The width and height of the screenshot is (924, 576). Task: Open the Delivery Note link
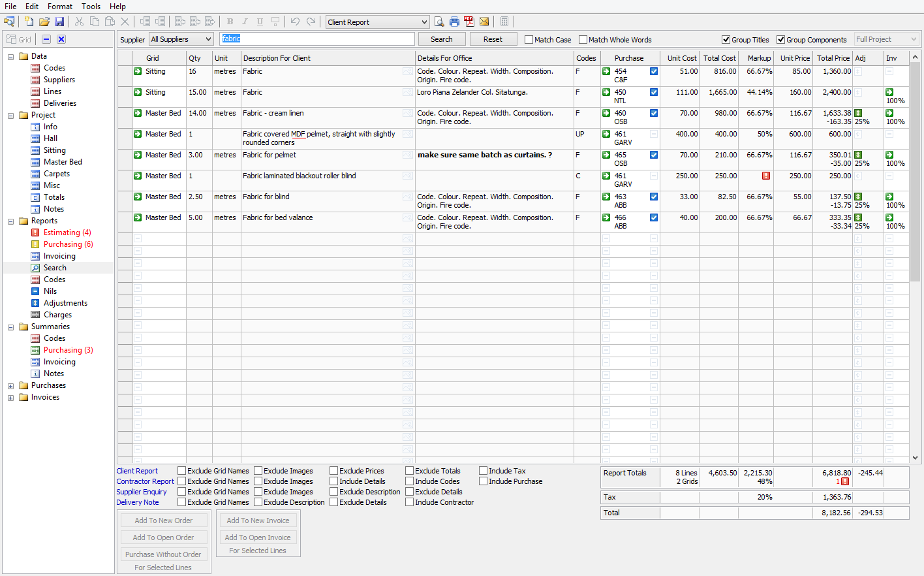[138, 502]
